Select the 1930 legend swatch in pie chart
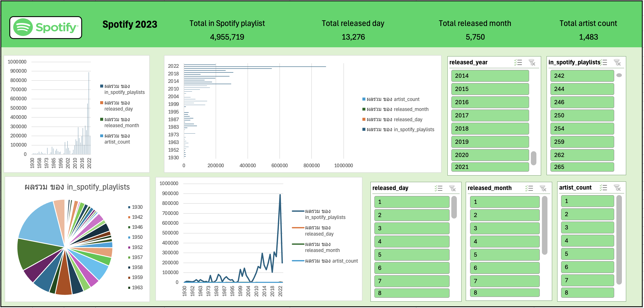The image size is (644, 308). 129,207
